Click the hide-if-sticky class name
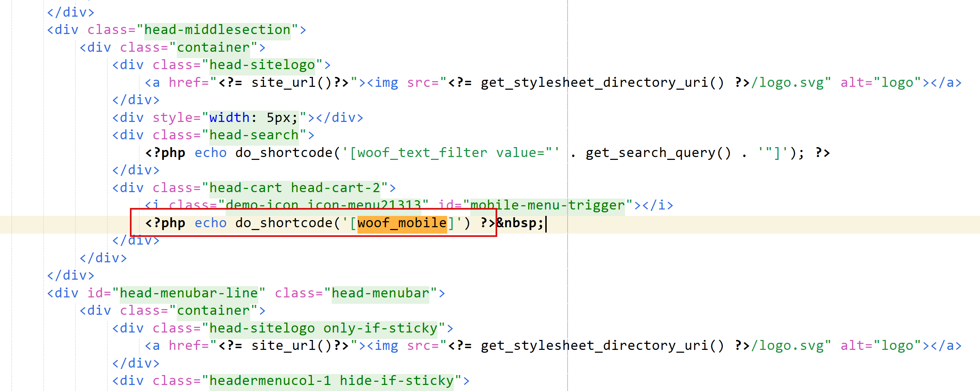Viewport: 980px width, 391px height. point(397,381)
